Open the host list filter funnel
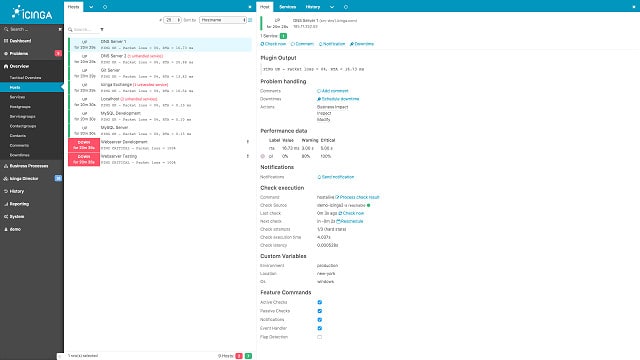The width and height of the screenshot is (640, 360). tap(102, 29)
